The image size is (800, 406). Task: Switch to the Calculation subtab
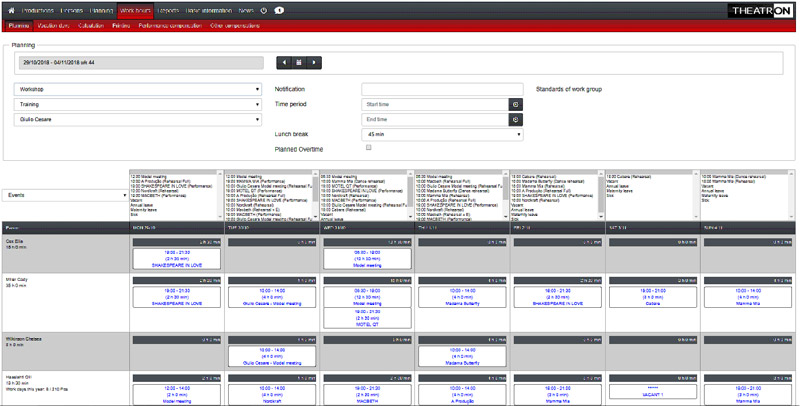coord(90,24)
